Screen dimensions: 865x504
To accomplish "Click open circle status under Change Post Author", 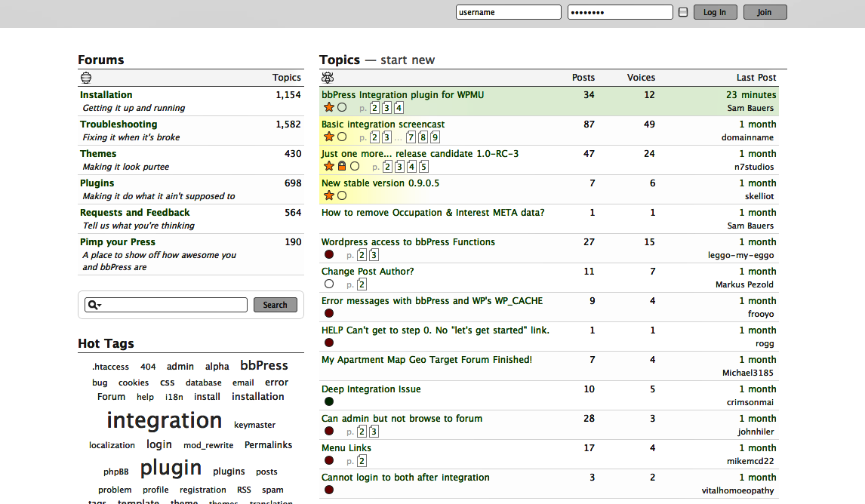I will pos(329,284).
